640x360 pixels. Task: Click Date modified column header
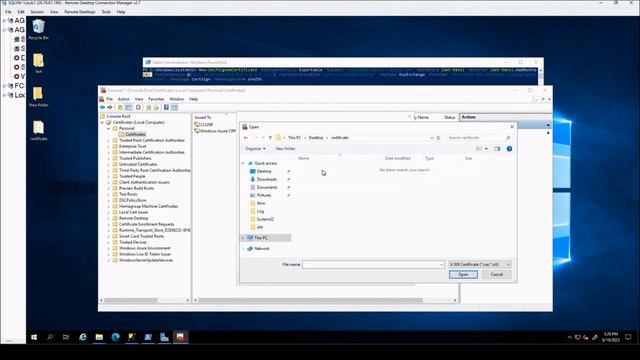click(x=398, y=158)
